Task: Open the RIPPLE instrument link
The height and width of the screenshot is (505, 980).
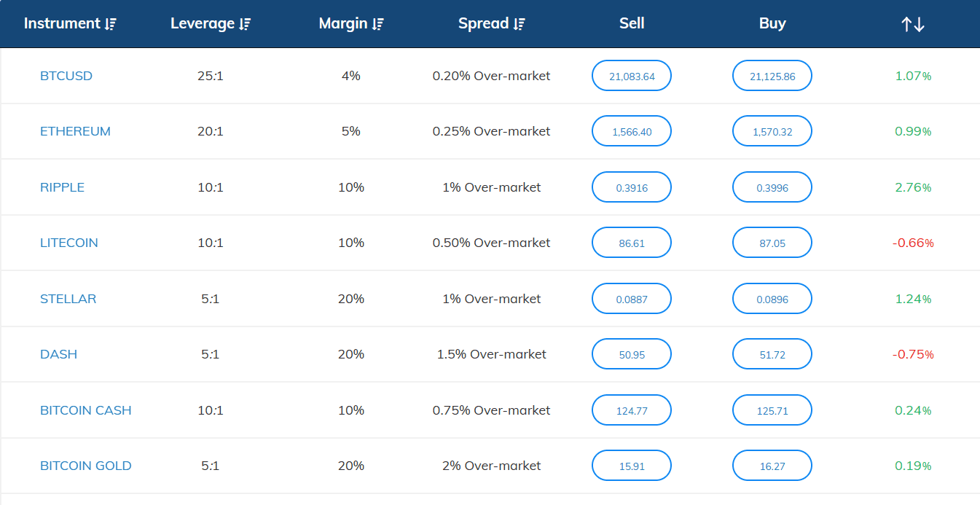Action: pos(62,187)
